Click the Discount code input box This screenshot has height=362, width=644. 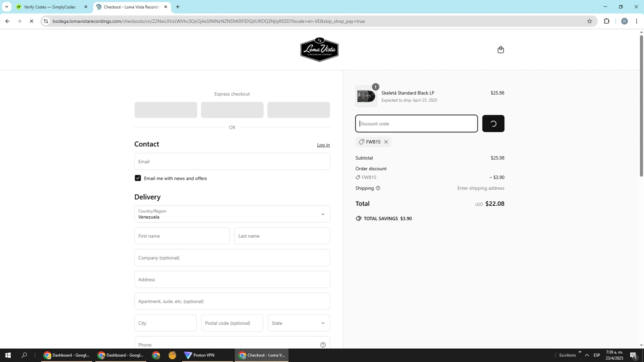pyautogui.click(x=416, y=124)
